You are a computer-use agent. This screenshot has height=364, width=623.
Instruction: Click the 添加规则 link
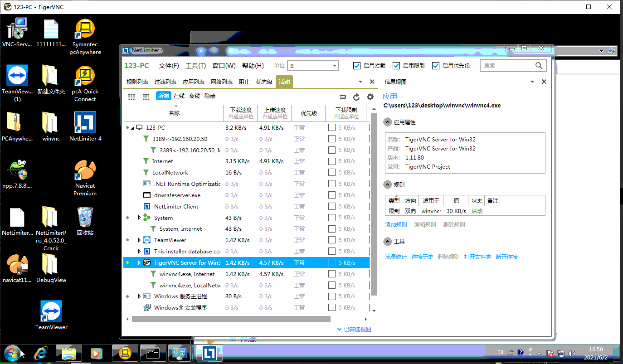tap(396, 225)
